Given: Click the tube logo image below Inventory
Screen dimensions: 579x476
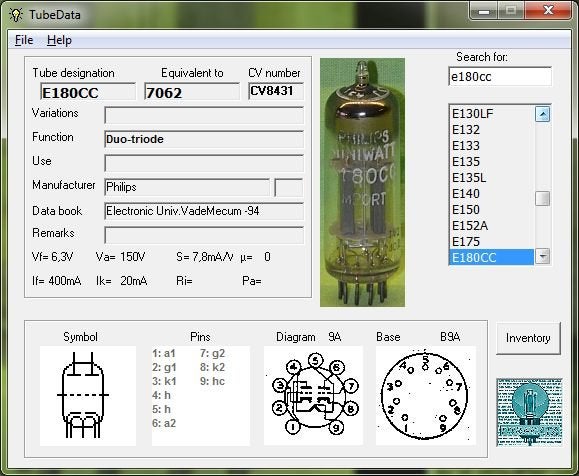Looking at the screenshot, I should (529, 412).
